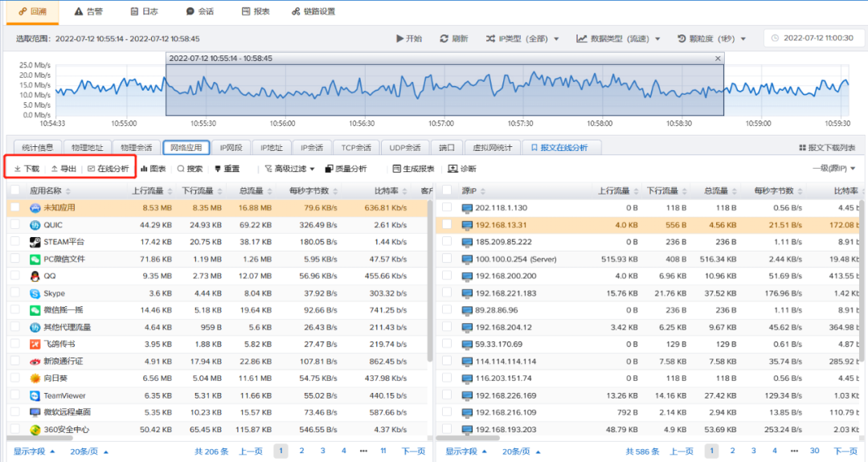Click the 诊断 diagnose button
The width and height of the screenshot is (868, 462).
point(462,169)
